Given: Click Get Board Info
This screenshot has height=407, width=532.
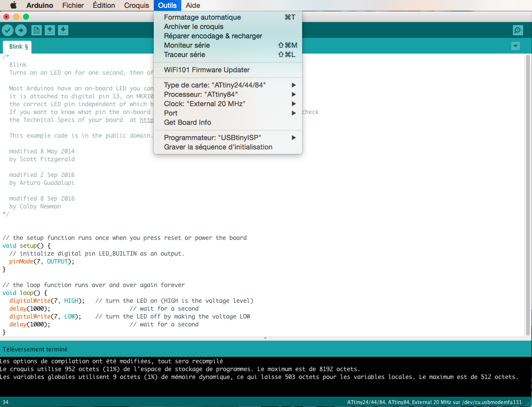Looking at the screenshot, I should click(x=227, y=122).
